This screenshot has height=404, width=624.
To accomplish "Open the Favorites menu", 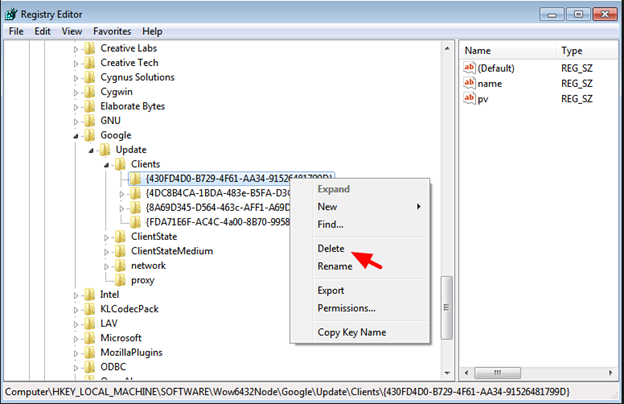I will (112, 31).
